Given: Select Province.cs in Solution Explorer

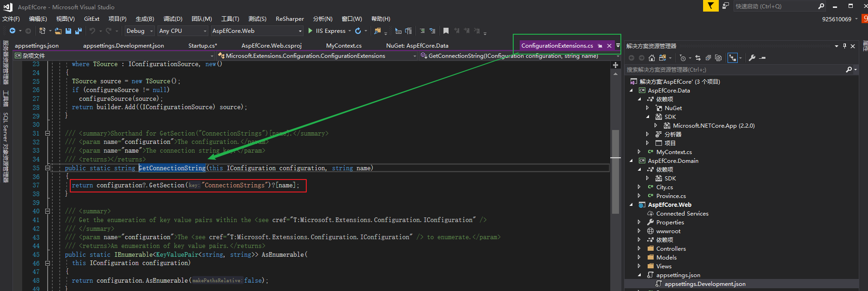Looking at the screenshot, I should [x=671, y=196].
